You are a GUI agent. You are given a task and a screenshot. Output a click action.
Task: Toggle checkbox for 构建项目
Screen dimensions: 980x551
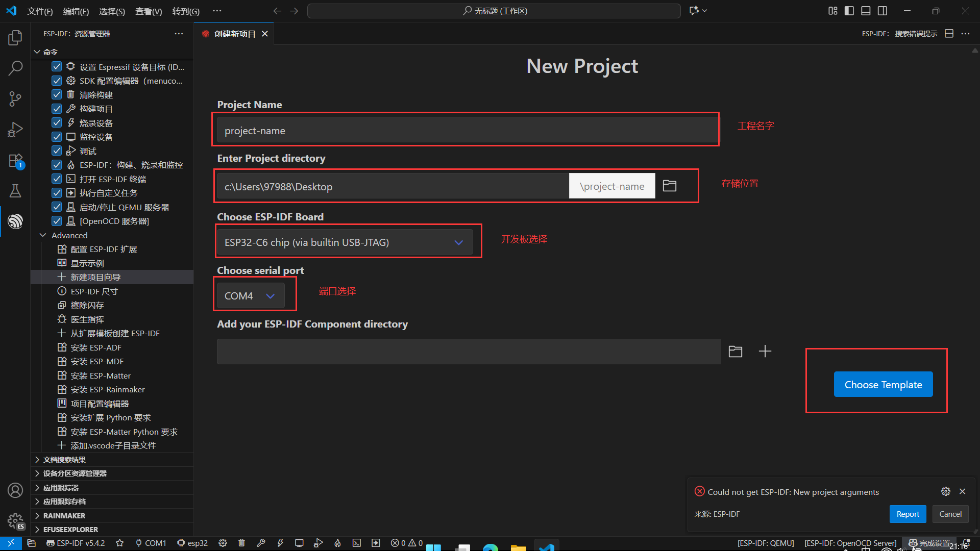click(57, 109)
